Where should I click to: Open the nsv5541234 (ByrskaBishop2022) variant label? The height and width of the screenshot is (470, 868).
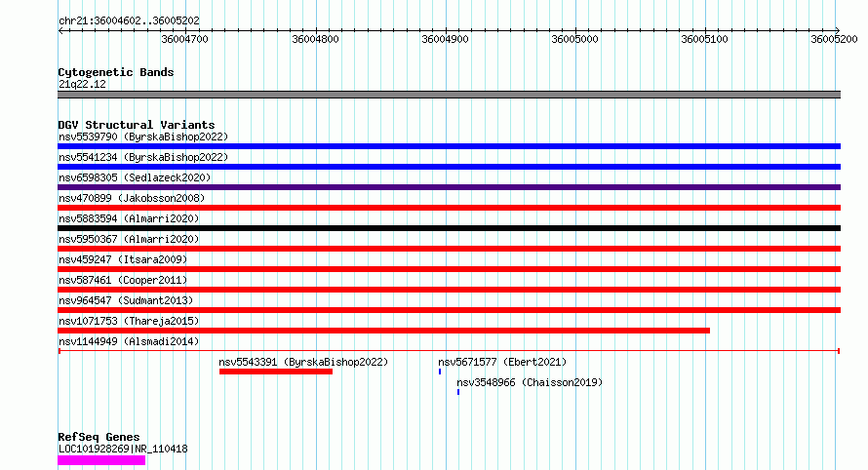pos(143,157)
